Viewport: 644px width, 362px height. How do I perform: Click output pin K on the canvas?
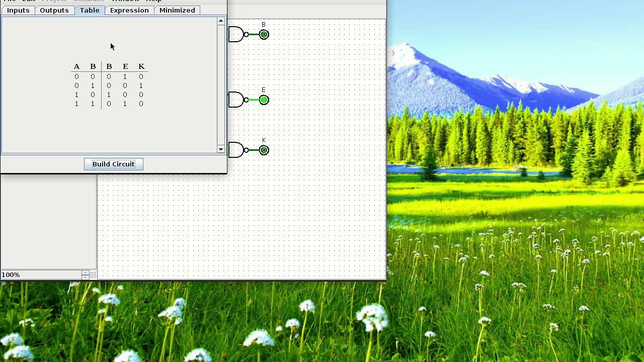264,150
